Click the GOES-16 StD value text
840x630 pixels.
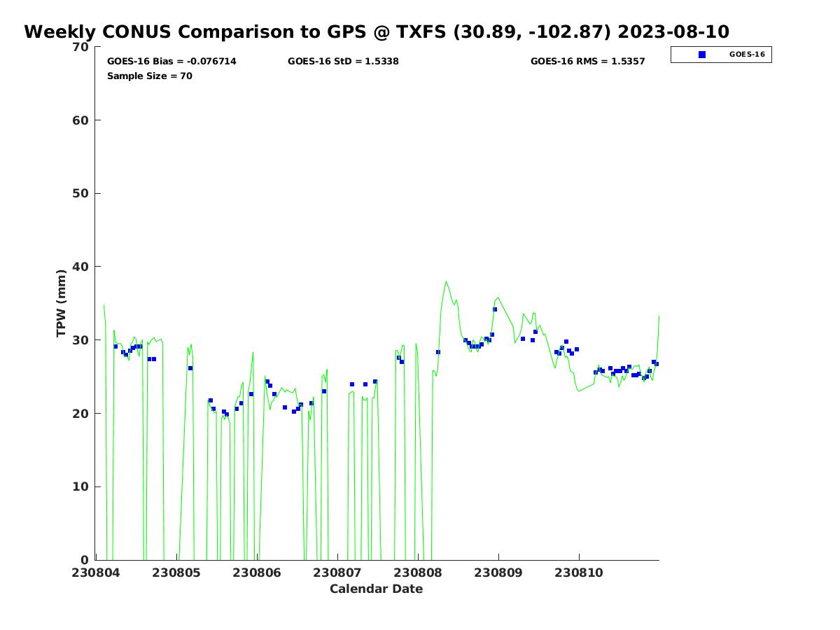coord(343,62)
